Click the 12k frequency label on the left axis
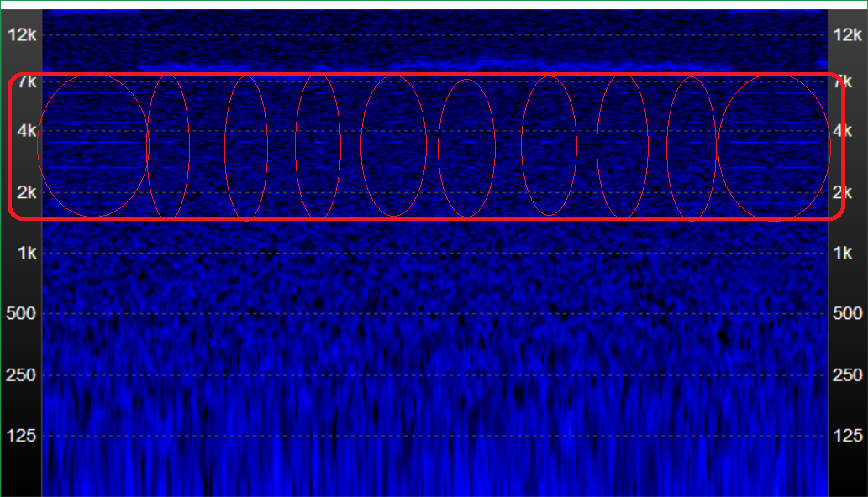Image resolution: width=868 pixels, height=497 pixels. [21, 34]
